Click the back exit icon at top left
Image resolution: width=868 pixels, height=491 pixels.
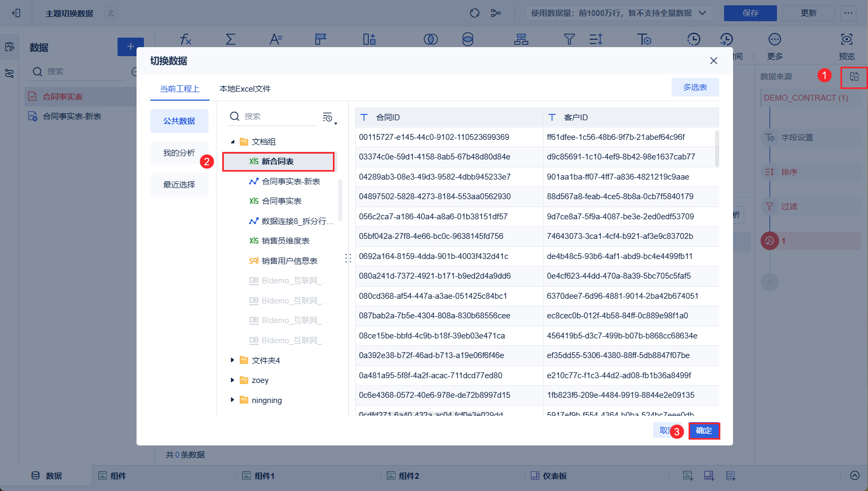16,13
